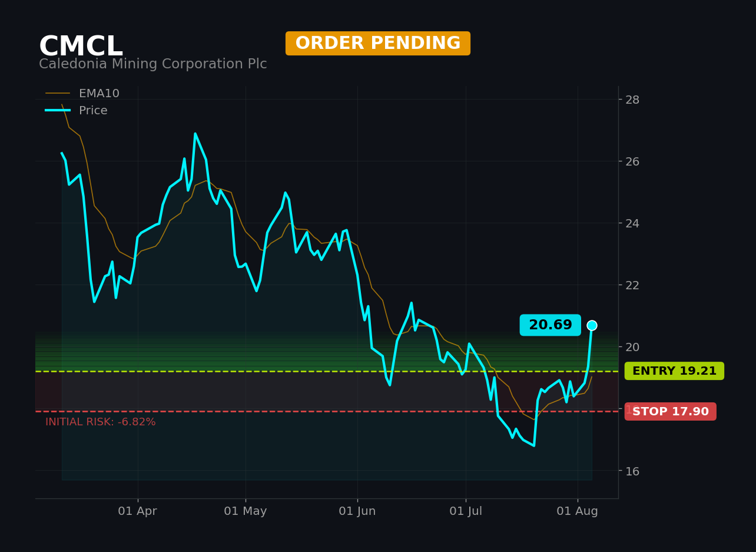Click the CMCL ticker title
This screenshot has width=756, height=552.
81,47
